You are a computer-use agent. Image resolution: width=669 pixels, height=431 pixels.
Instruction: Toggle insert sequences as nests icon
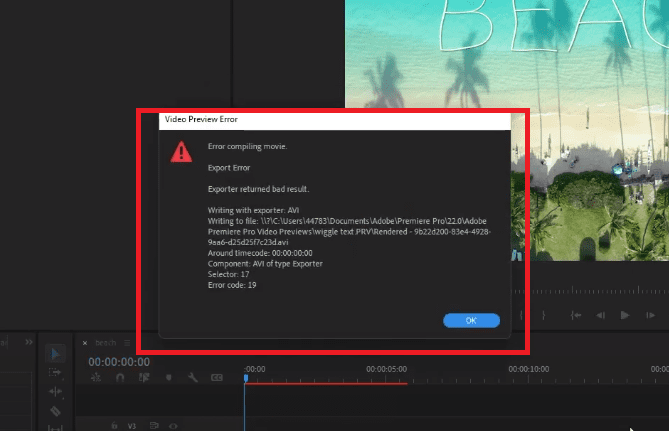pyautogui.click(x=96, y=377)
